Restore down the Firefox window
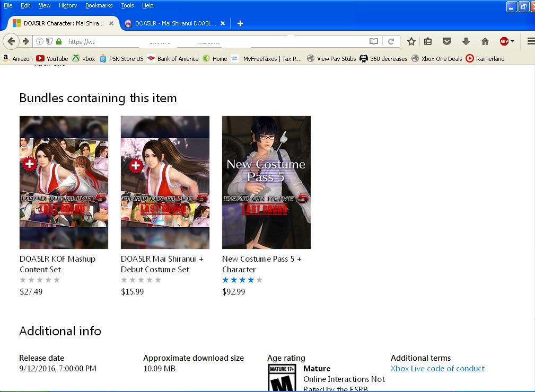The height and width of the screenshot is (392, 535). point(523,6)
